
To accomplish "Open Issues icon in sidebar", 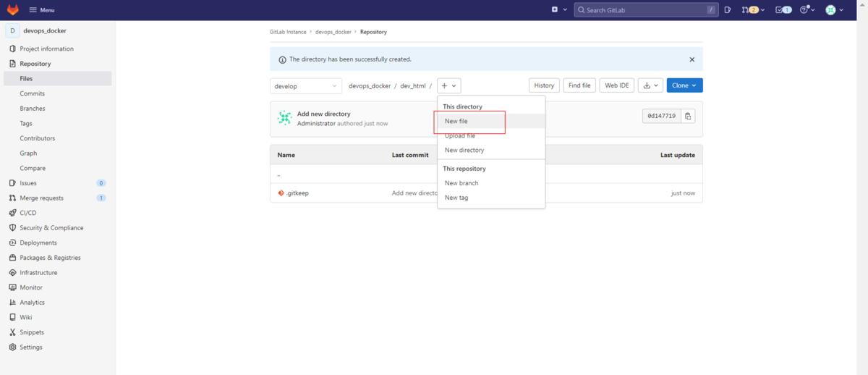I will click(12, 183).
